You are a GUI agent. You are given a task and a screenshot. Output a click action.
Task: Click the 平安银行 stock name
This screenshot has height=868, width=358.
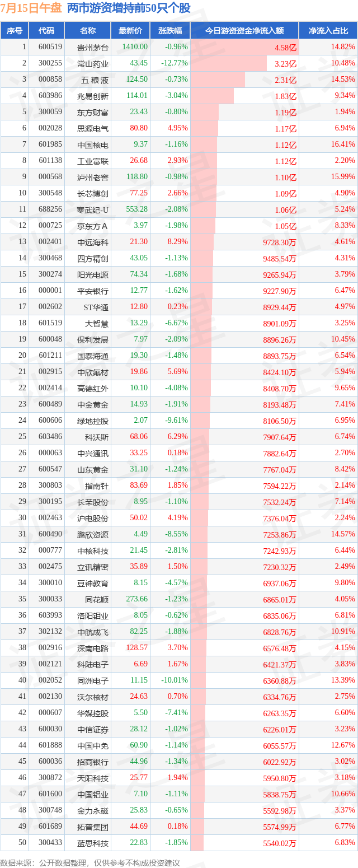93,291
